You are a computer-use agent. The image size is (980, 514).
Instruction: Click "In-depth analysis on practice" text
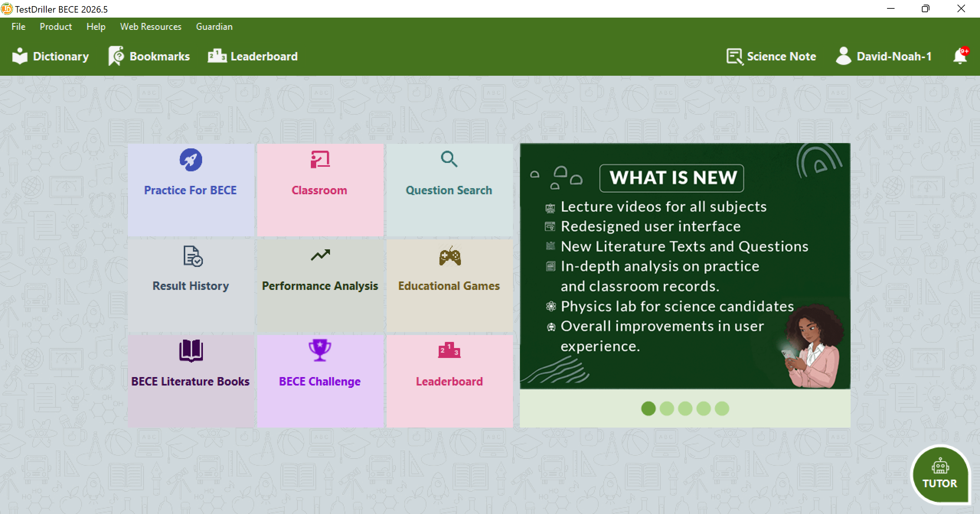point(660,266)
